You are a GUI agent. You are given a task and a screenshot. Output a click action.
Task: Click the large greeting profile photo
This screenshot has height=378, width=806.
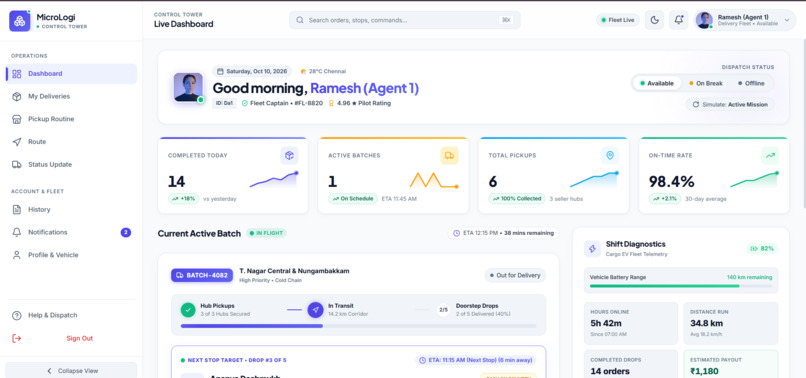(188, 87)
